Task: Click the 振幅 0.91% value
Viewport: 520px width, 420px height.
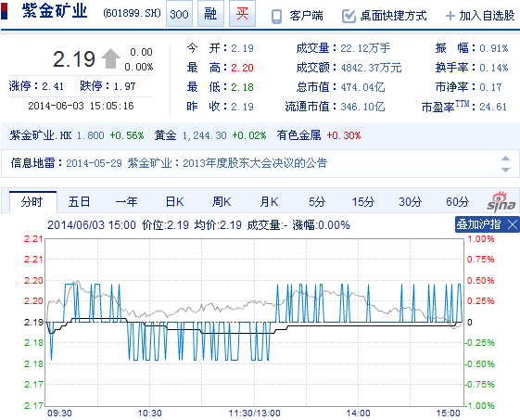Action: pos(493,48)
